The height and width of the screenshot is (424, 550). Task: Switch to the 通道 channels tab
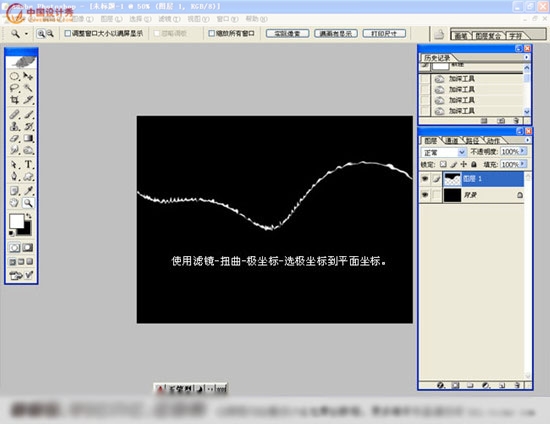(451, 141)
